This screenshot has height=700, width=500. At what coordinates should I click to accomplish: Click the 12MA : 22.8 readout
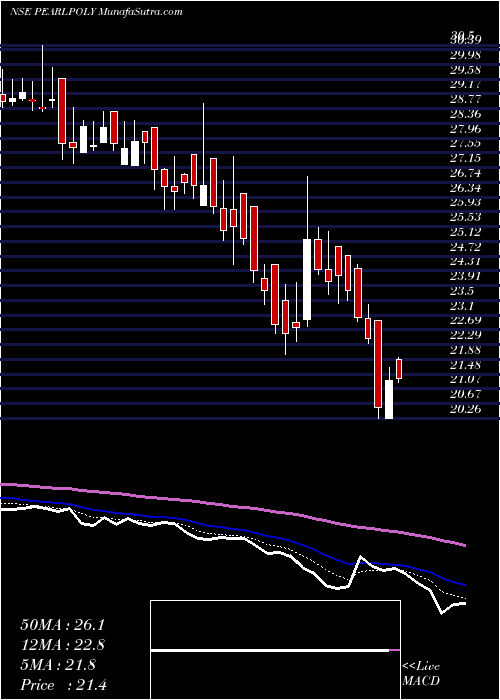(x=62, y=645)
